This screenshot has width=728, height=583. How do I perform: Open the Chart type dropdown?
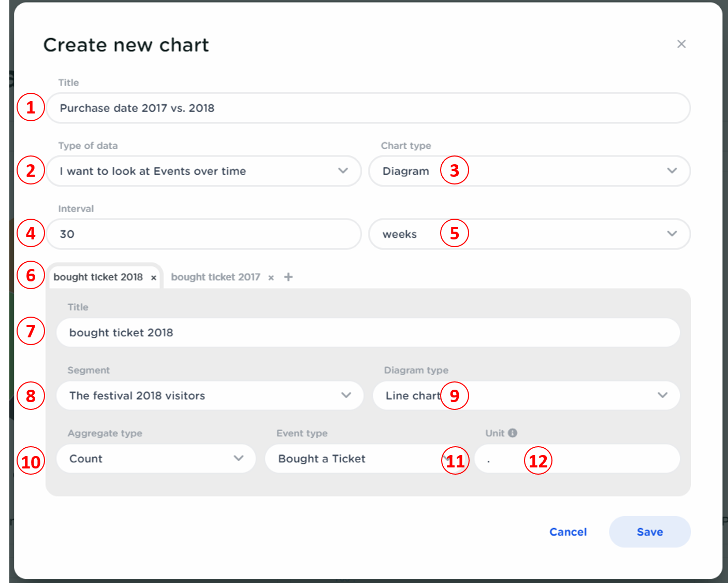(529, 171)
